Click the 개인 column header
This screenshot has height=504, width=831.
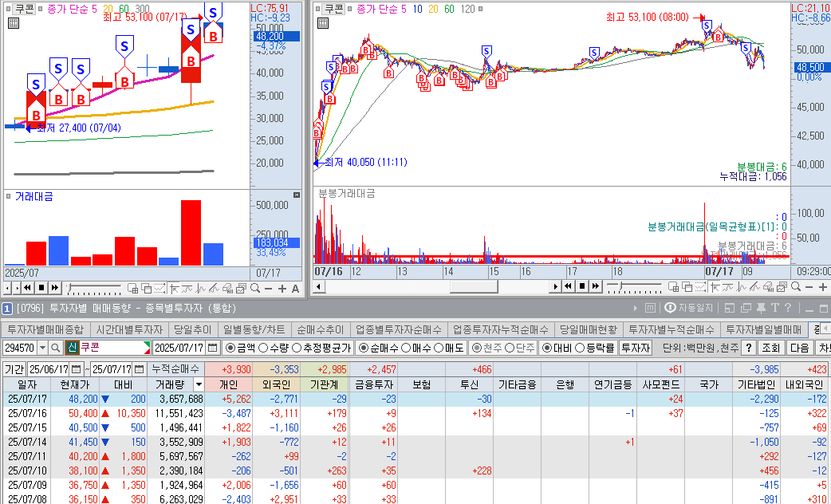[x=228, y=384]
